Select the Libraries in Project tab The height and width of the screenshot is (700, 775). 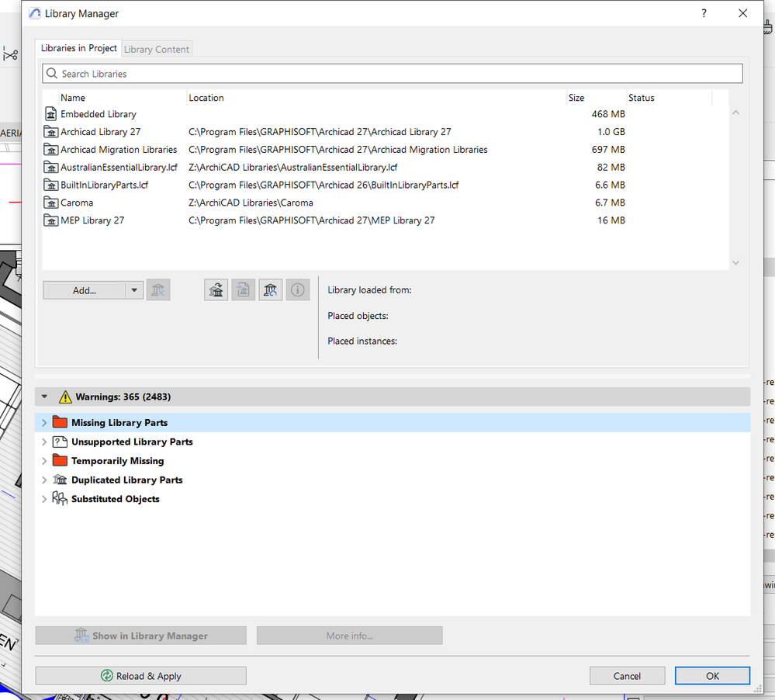[x=78, y=48]
